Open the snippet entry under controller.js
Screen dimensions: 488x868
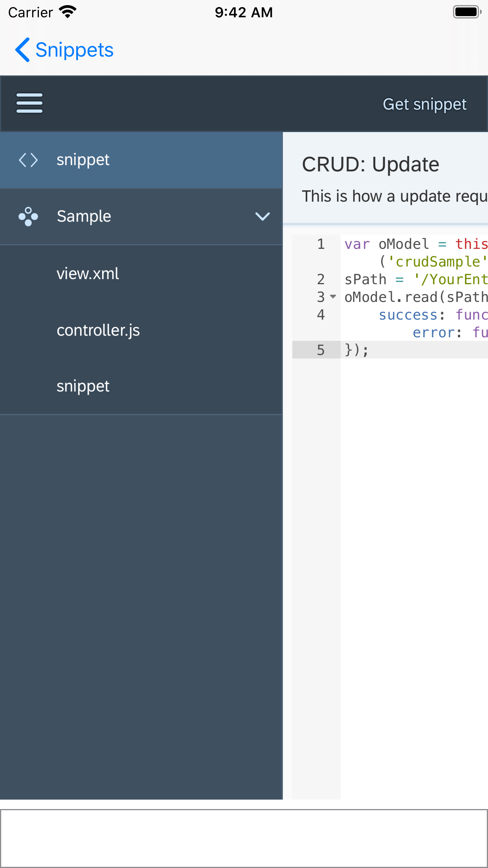(x=83, y=386)
